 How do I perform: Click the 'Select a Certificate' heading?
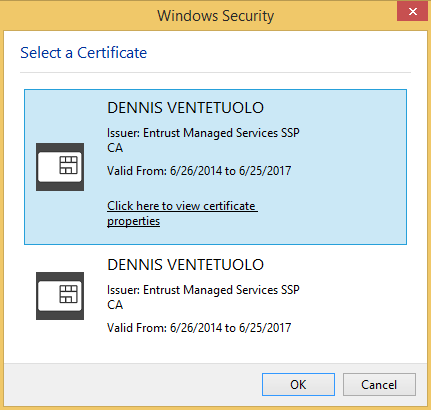[x=83, y=53]
